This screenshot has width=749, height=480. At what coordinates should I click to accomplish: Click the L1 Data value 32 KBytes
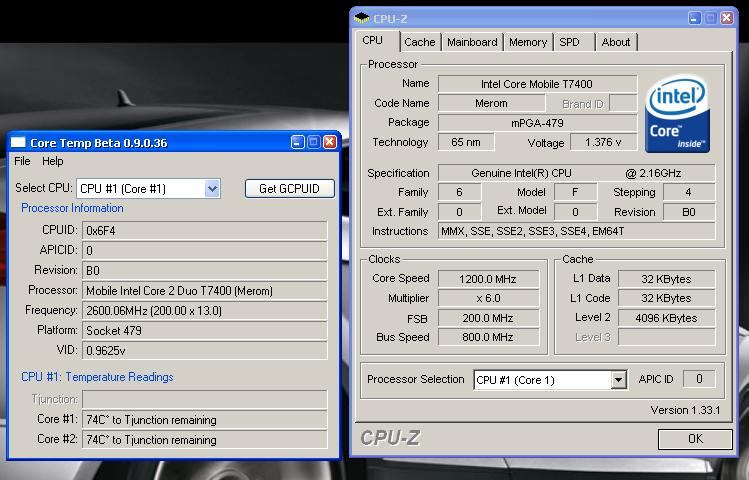[666, 279]
